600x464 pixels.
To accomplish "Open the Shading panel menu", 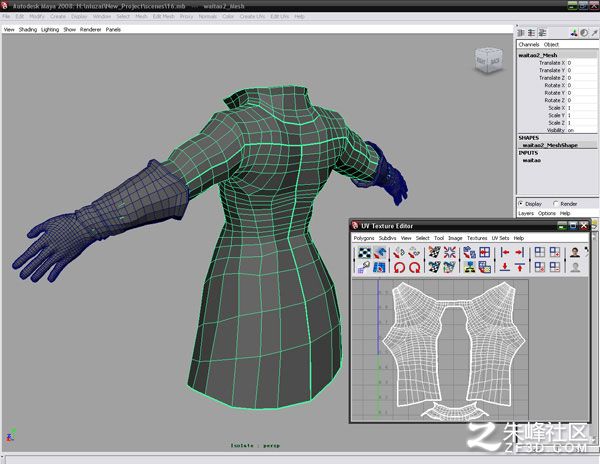I will point(28,29).
